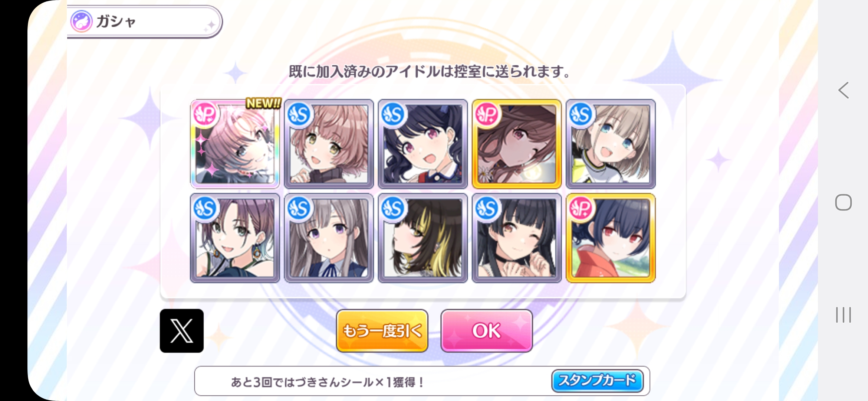Select idol with black and yellow hair

(423, 238)
